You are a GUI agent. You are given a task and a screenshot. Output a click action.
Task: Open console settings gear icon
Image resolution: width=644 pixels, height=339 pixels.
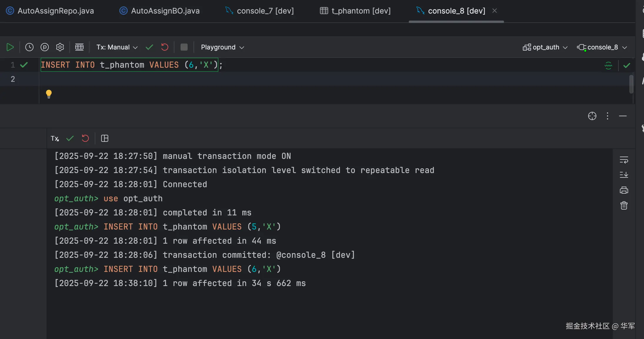(x=60, y=47)
